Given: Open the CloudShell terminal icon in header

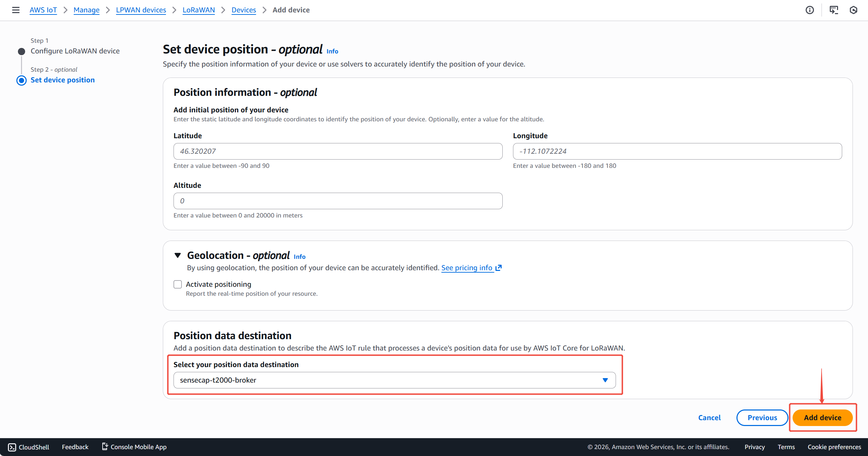Looking at the screenshot, I should (834, 10).
